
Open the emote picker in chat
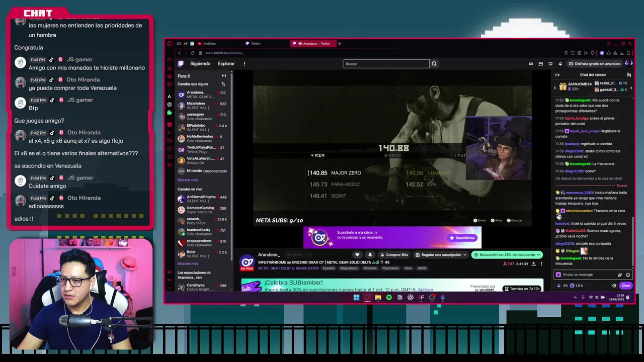pos(628,275)
